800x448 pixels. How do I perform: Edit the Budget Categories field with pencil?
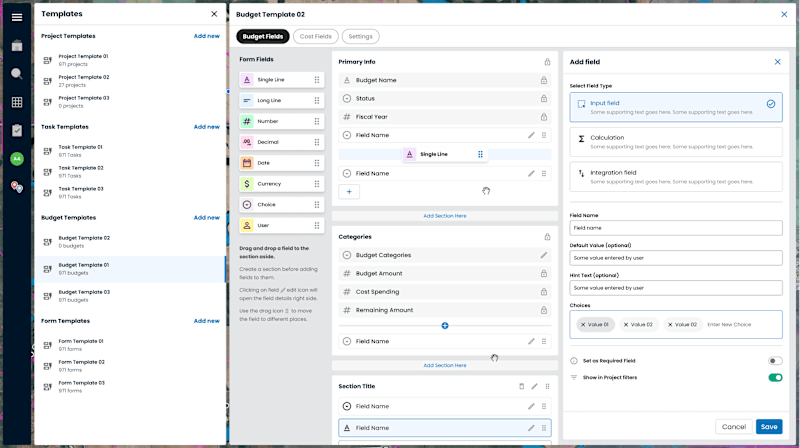pyautogui.click(x=544, y=255)
